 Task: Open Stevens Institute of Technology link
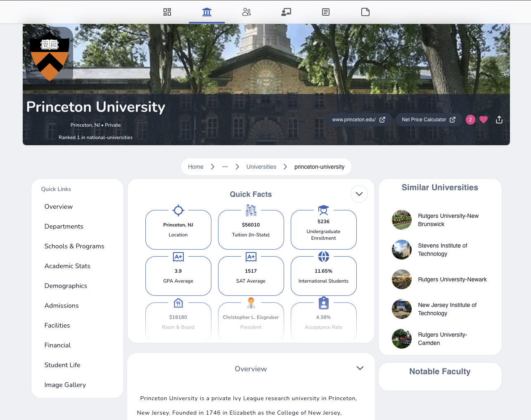[x=443, y=250]
